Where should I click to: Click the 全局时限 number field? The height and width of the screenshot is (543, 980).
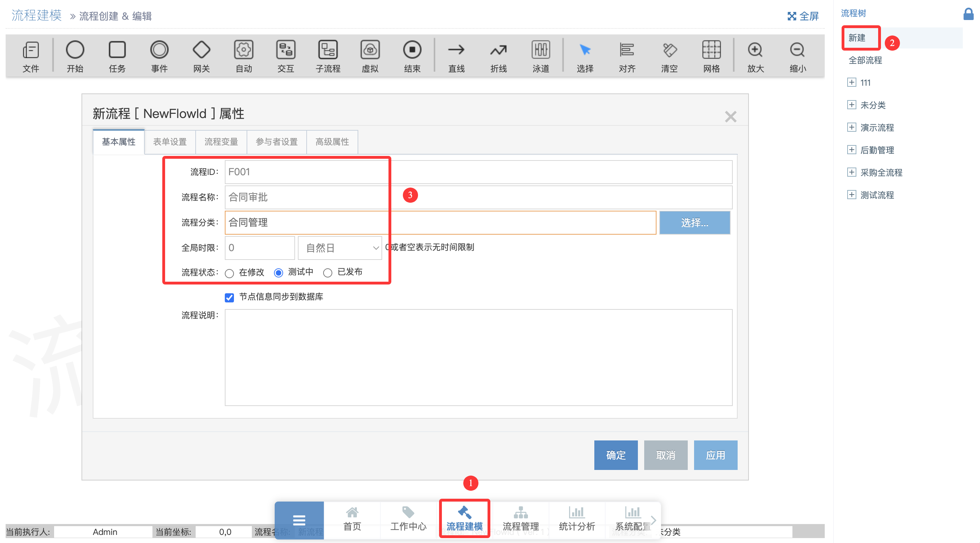(x=260, y=248)
